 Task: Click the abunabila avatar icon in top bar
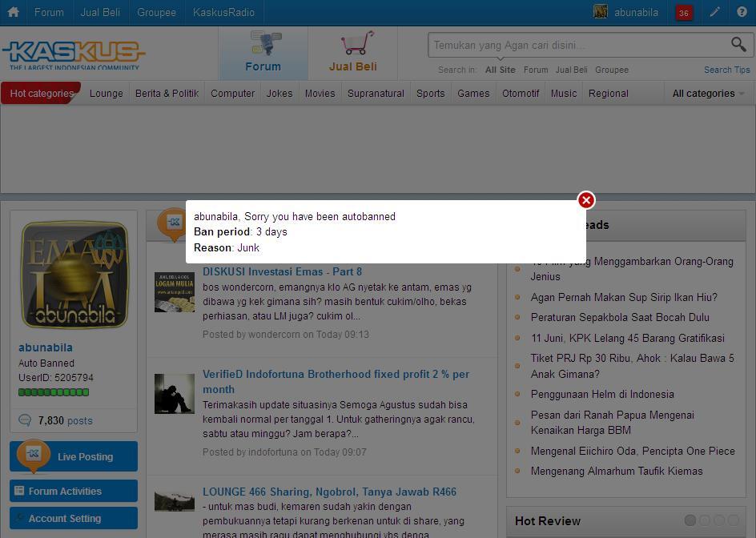[601, 12]
